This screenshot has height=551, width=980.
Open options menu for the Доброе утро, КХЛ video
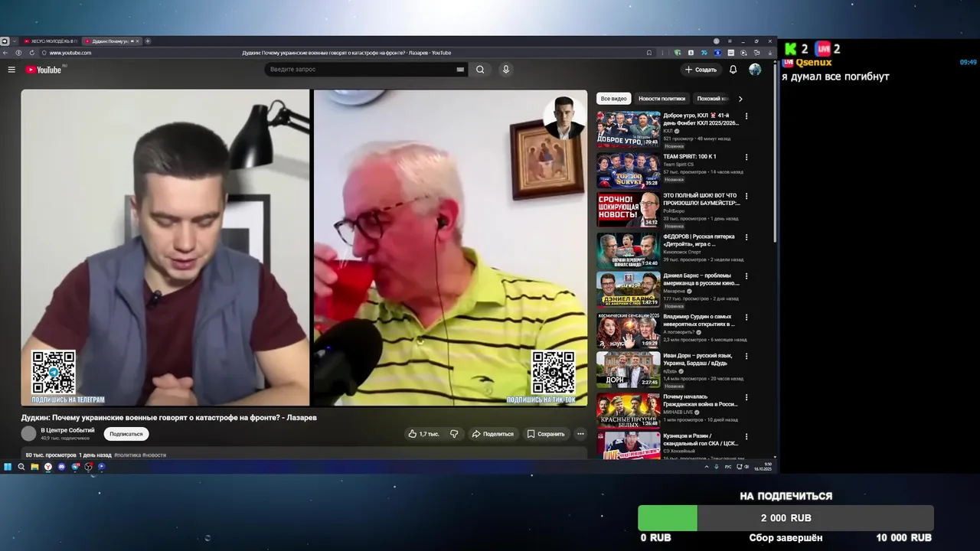(746, 116)
